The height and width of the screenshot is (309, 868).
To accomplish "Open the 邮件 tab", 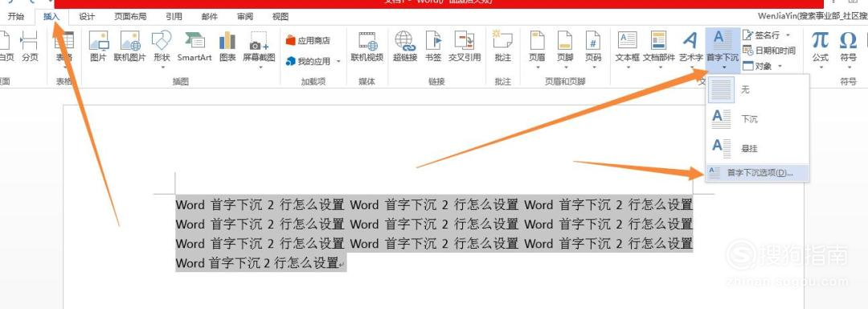I will click(209, 17).
